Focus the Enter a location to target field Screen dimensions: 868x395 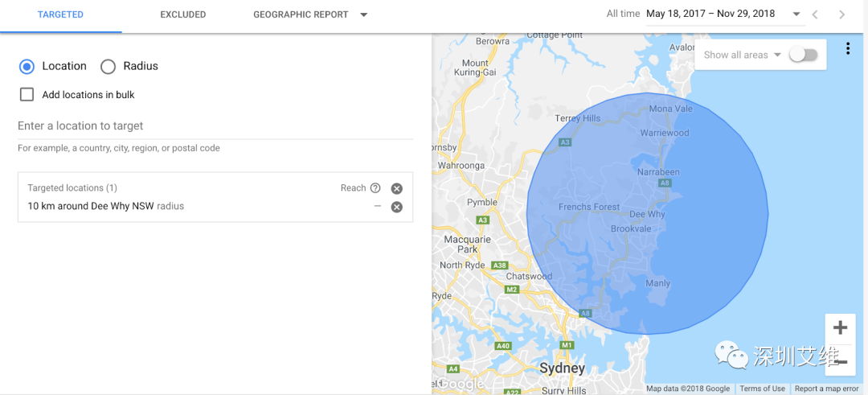click(215, 126)
